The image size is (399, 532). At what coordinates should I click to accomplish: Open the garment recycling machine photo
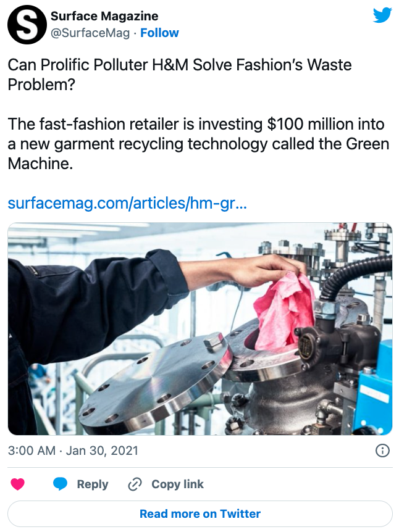point(200,329)
